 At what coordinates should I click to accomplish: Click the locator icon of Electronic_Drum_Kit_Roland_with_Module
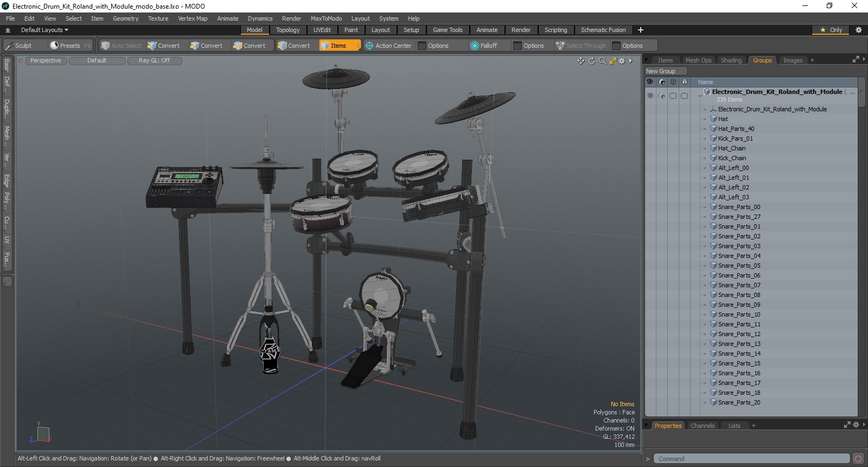pos(713,109)
